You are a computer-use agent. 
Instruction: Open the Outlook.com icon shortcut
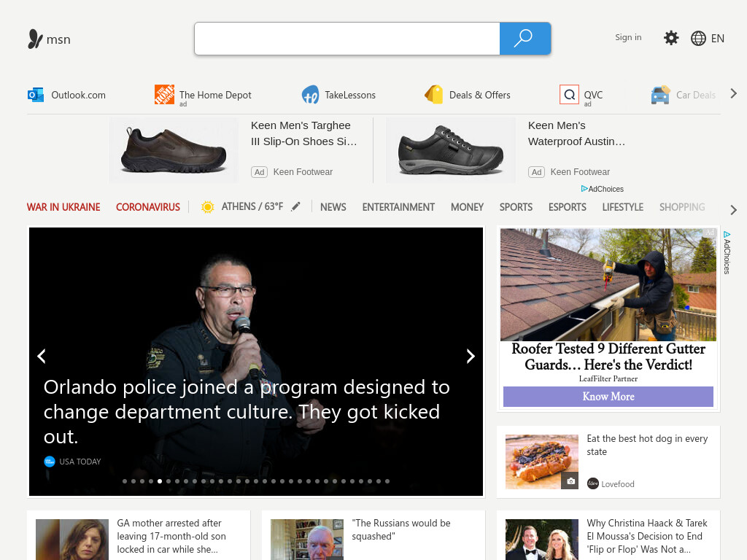[36, 95]
